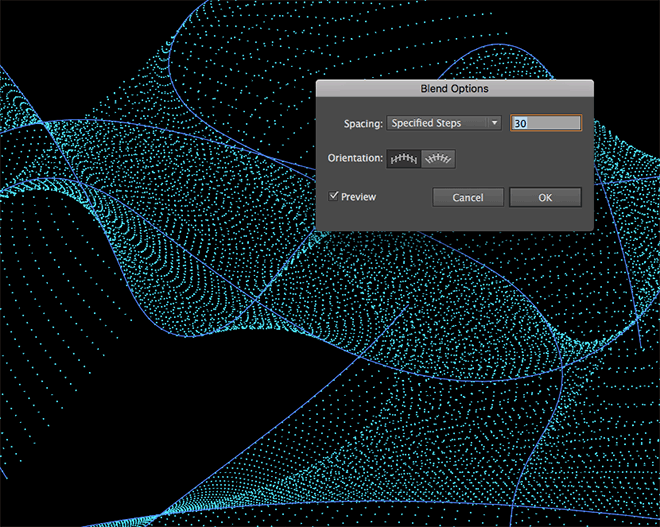Confirm the blend with OK
The image size is (660, 527).
tap(544, 197)
